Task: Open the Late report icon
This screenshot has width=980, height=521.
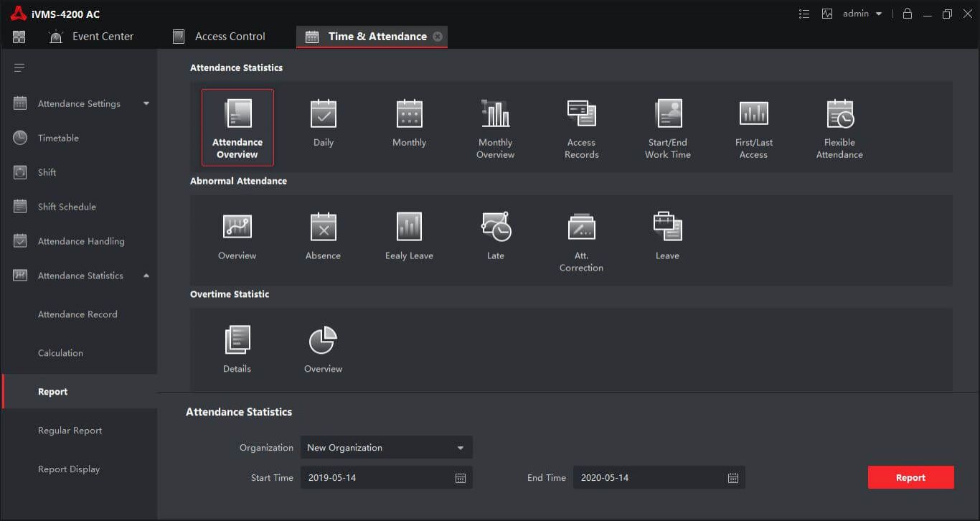Action: pos(496,227)
